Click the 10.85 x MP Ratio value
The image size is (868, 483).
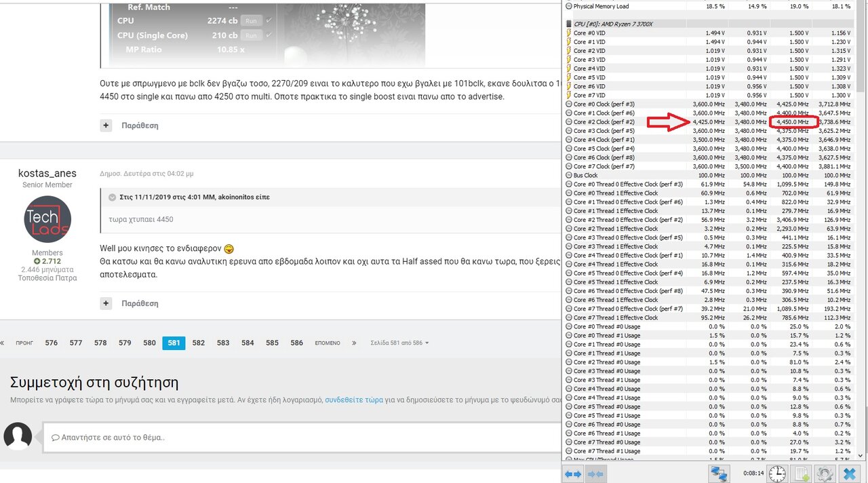pyautogui.click(x=231, y=50)
